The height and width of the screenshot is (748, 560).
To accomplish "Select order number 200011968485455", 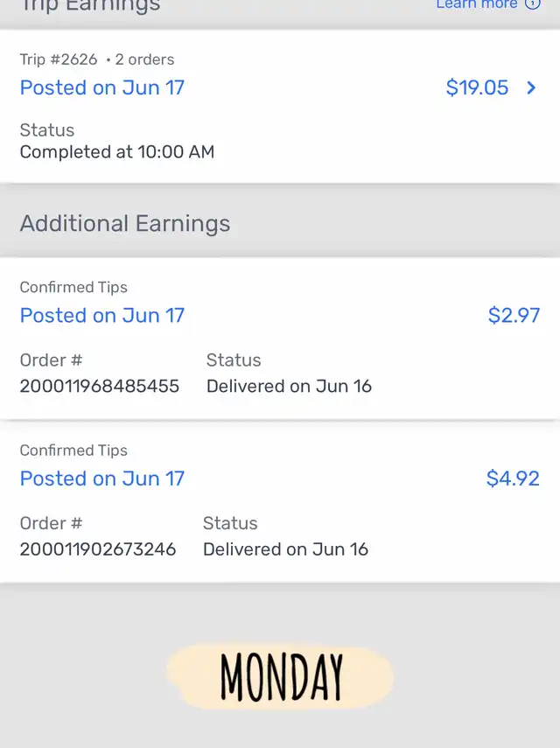I will point(100,386).
